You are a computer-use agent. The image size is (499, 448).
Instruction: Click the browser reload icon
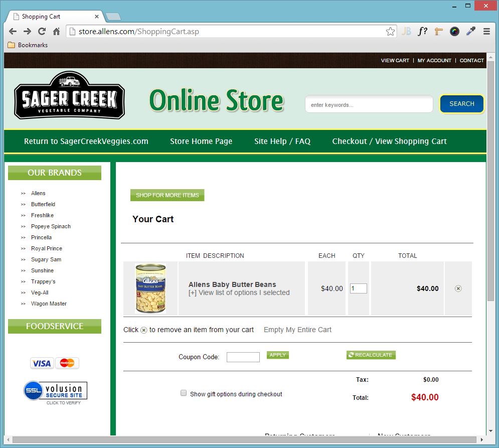[x=42, y=32]
